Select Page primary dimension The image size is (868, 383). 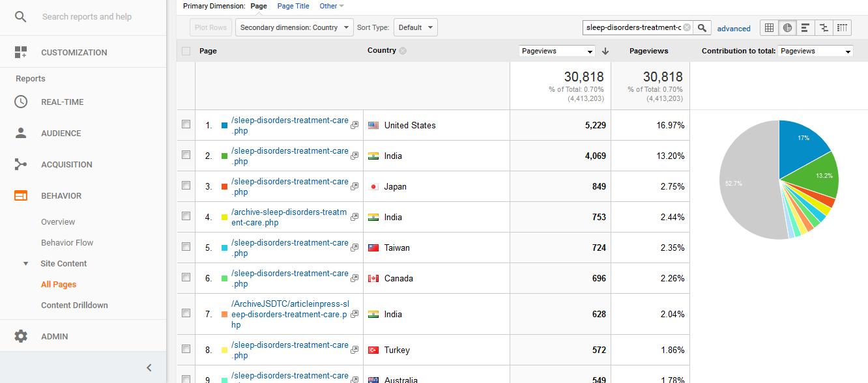point(259,6)
